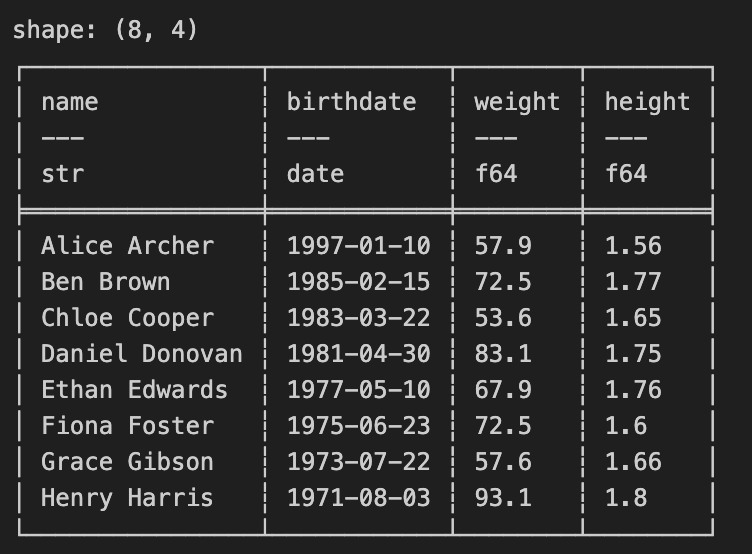Select "Grace Gibson" in the name column
This screenshot has height=554, width=752.
(127, 462)
